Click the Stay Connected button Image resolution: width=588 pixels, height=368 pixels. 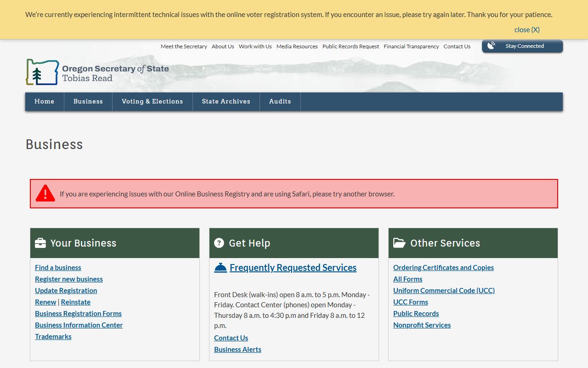point(522,46)
